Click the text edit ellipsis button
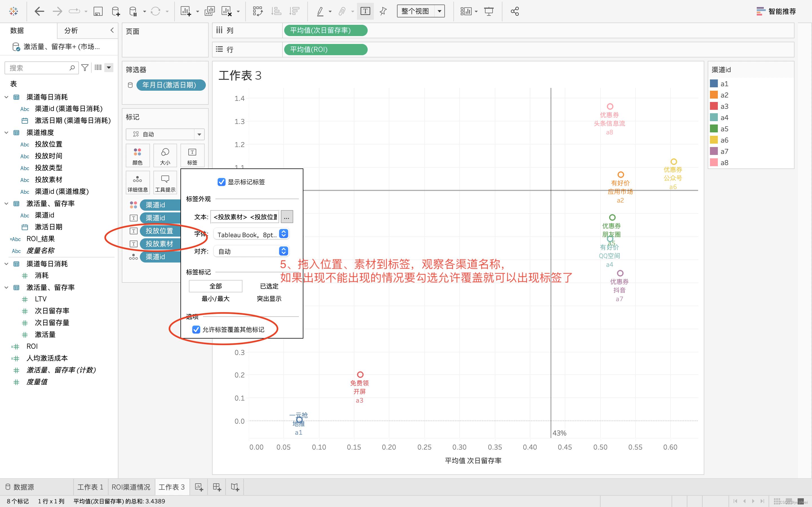812x507 pixels. (286, 217)
